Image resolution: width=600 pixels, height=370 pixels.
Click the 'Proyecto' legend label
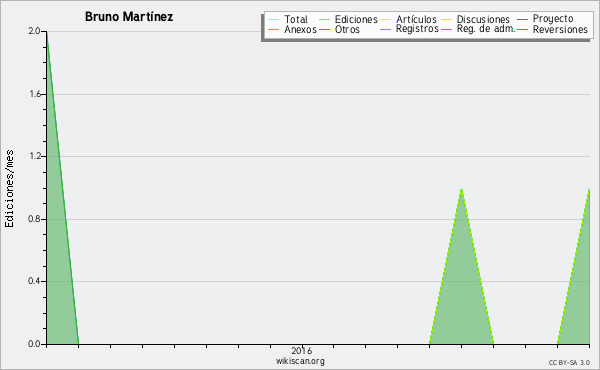coord(553,19)
